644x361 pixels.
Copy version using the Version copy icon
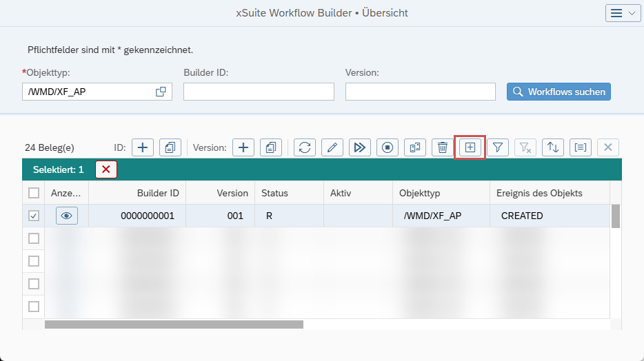[271, 147]
